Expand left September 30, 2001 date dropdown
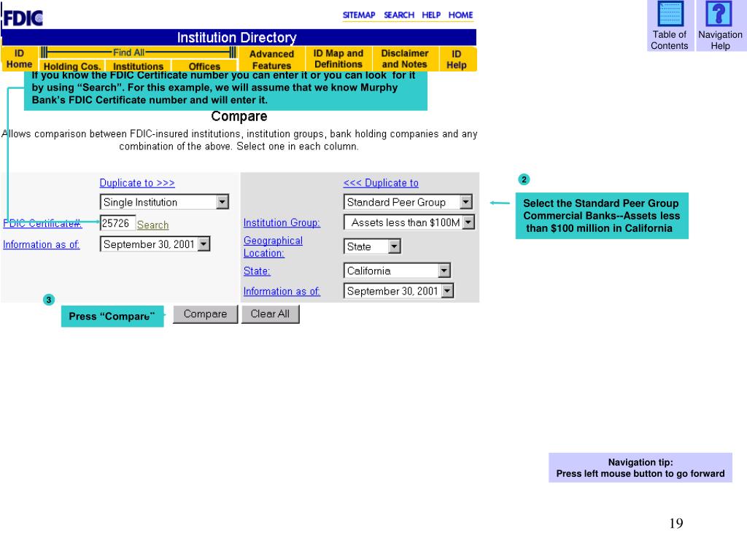747x560 pixels. click(x=155, y=244)
